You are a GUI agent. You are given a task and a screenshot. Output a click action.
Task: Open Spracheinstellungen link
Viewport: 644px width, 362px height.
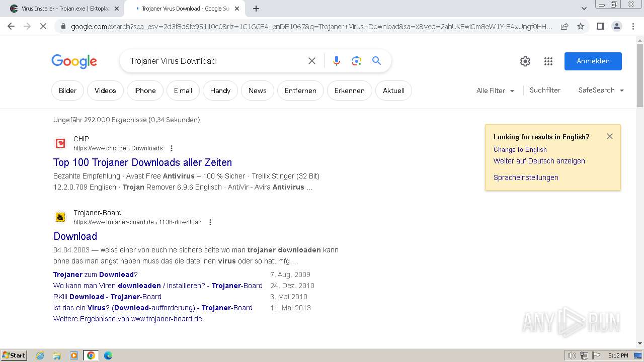[x=526, y=177]
